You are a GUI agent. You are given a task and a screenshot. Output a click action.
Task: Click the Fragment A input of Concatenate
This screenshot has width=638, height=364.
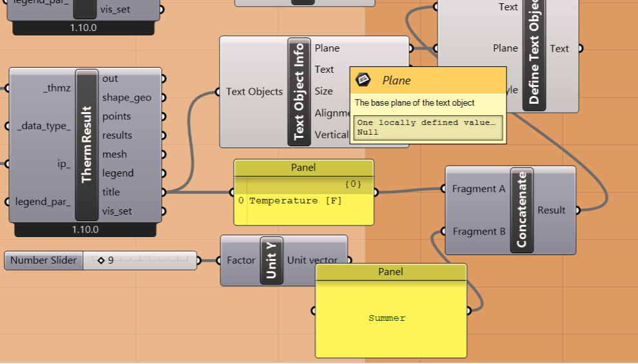pos(478,189)
